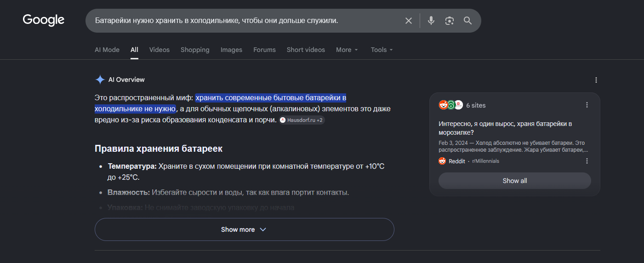Click the 'Влажность:' bullet label
Screen dimensions: 644x263
(129, 192)
